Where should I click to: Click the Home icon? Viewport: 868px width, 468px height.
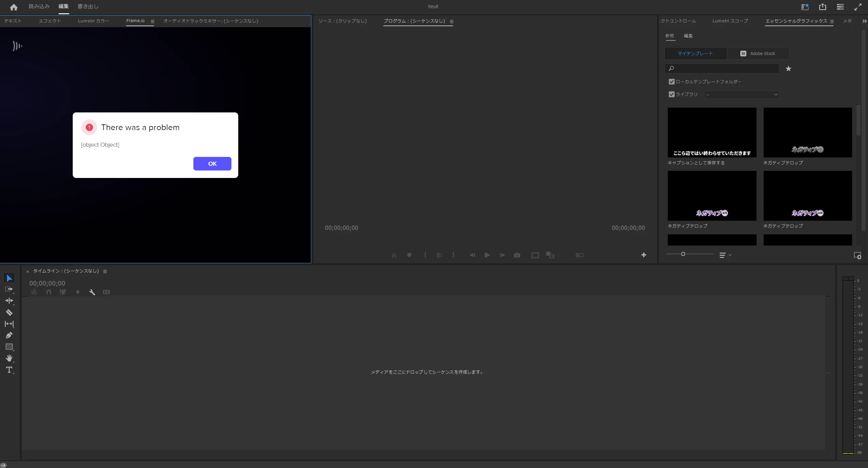coord(14,7)
